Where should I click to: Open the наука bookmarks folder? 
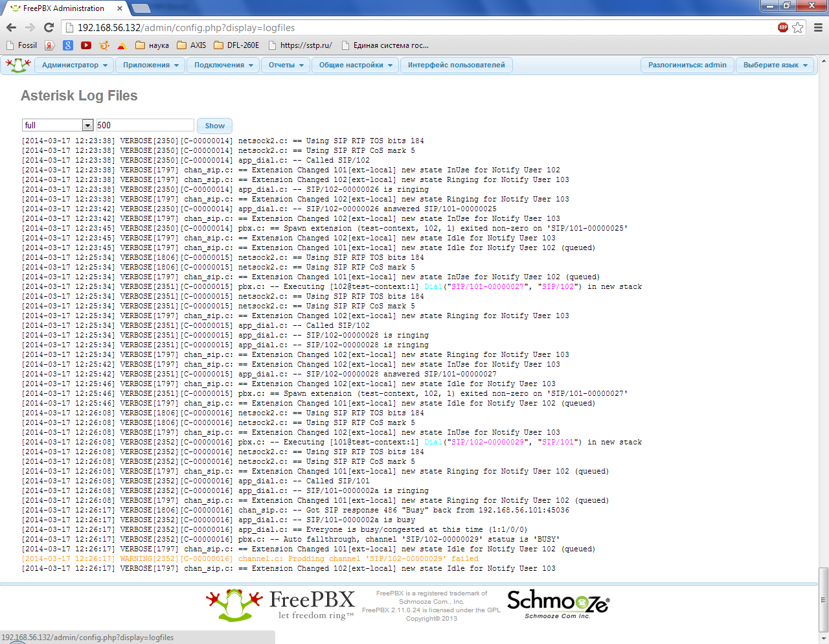coord(152,45)
